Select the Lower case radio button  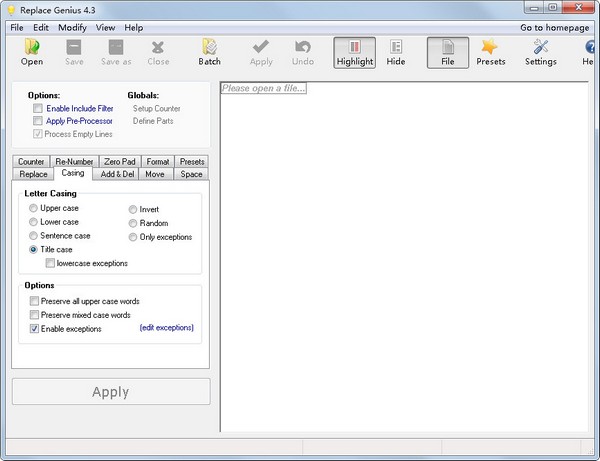33,222
